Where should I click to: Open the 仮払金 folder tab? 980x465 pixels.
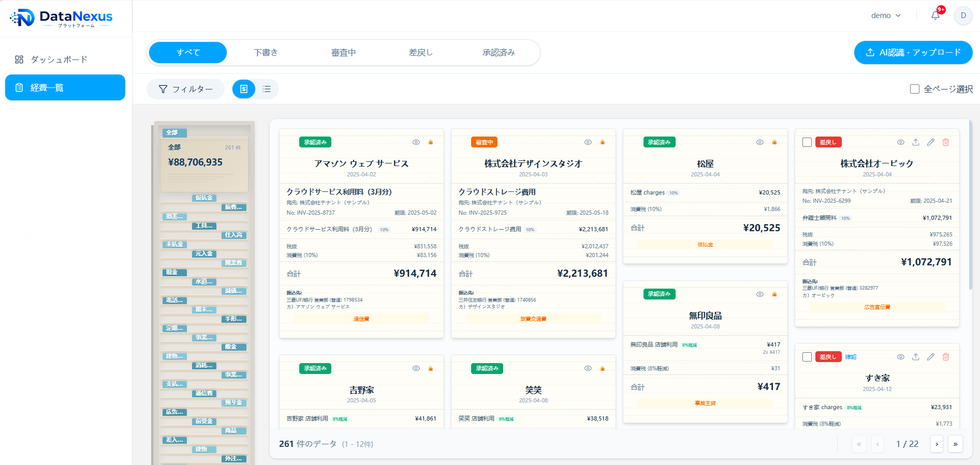click(204, 198)
